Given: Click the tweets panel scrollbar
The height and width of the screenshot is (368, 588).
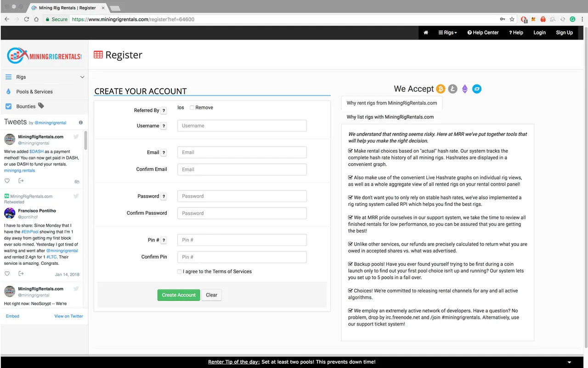Looking at the screenshot, I should (x=85, y=140).
